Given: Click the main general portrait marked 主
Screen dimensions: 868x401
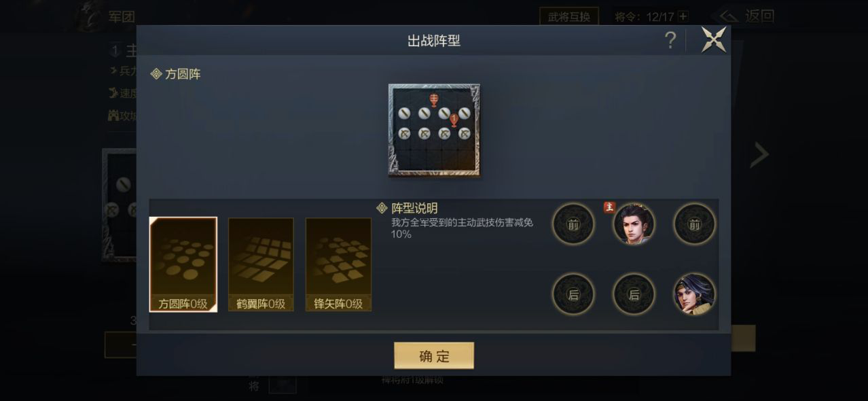Looking at the screenshot, I should [634, 224].
